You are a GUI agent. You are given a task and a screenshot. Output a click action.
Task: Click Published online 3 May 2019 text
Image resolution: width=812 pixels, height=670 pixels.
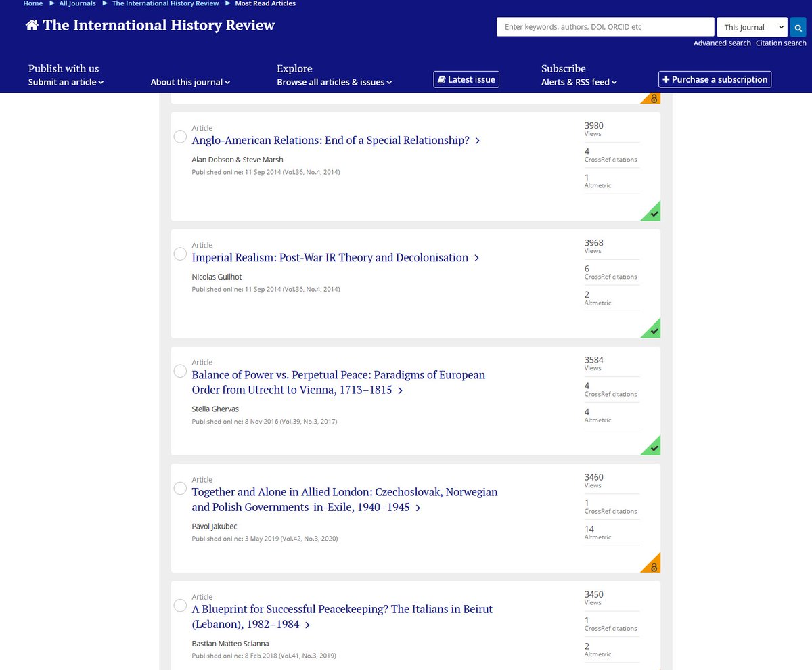[265, 539]
